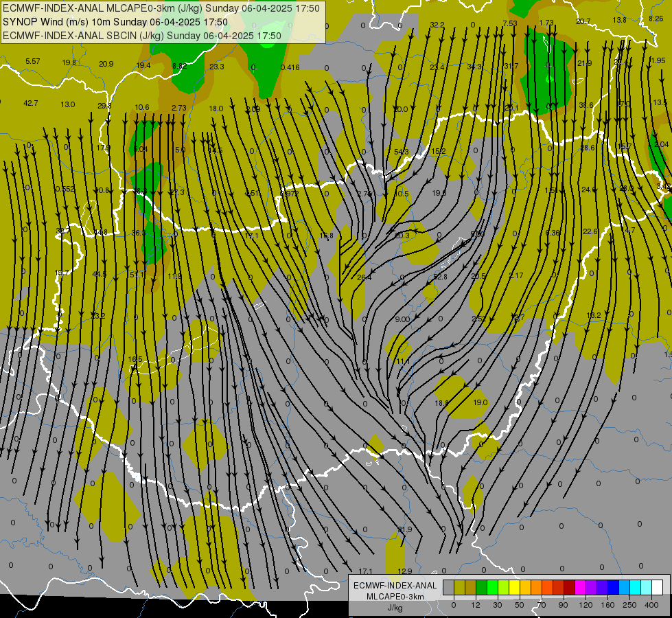
Task: Click the grid value 0.416
Action: [x=290, y=67]
